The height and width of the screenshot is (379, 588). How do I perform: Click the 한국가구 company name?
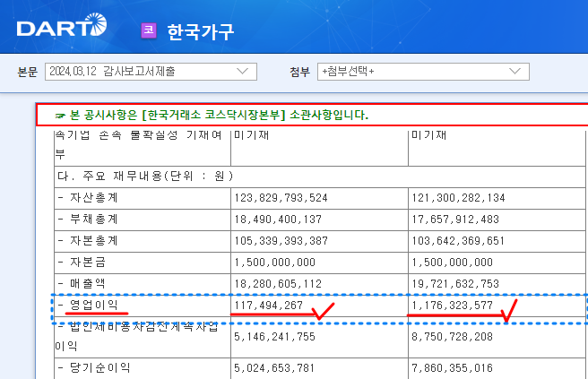[201, 31]
